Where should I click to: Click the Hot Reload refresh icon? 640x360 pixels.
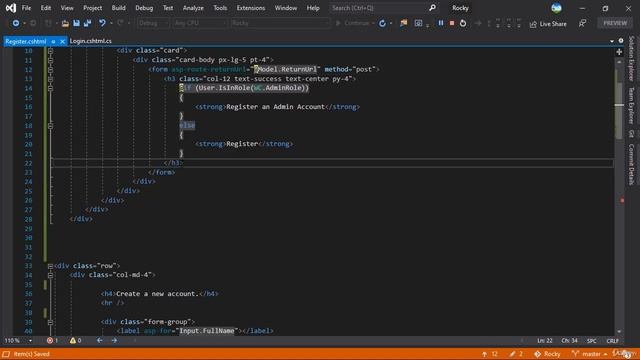coord(382,23)
